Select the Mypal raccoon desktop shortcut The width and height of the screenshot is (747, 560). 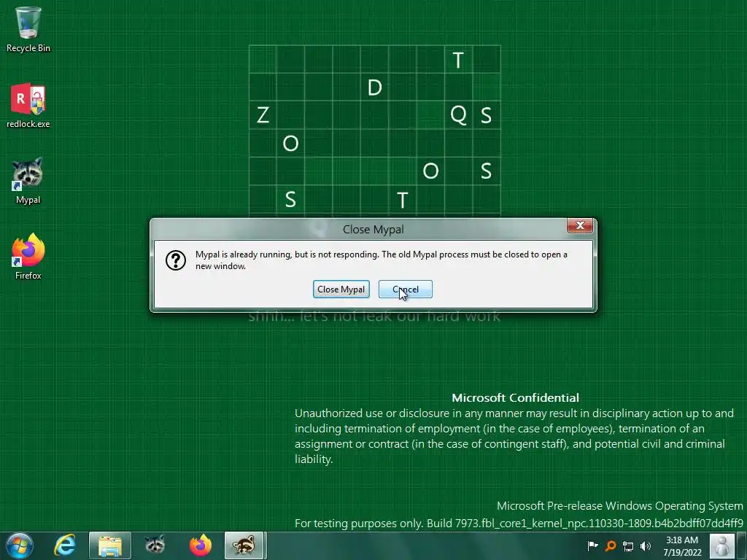point(28,181)
